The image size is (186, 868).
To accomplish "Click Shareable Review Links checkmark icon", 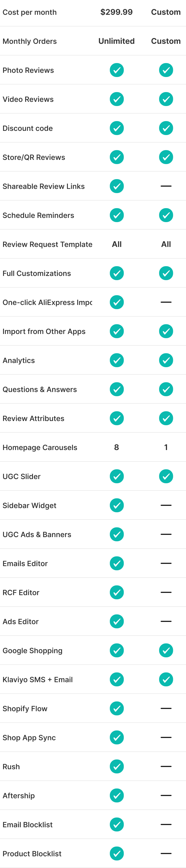I will coord(116,186).
